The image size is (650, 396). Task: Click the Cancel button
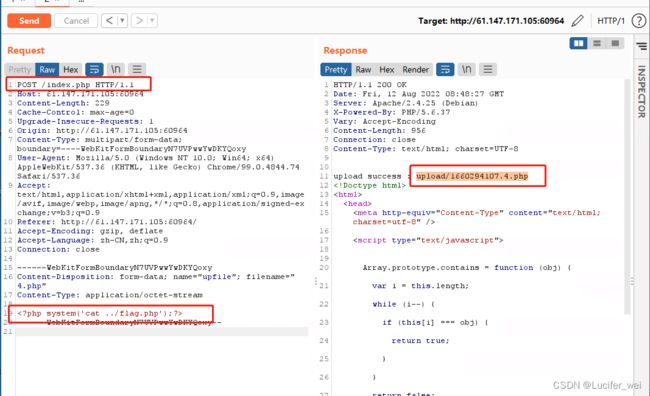click(x=76, y=21)
